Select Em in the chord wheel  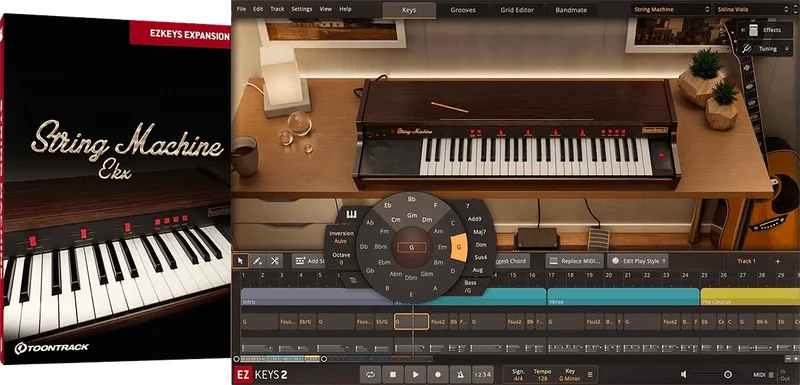[x=442, y=247]
